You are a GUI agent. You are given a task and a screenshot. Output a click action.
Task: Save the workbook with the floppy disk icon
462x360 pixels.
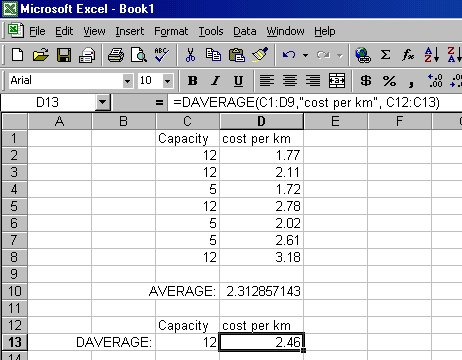tap(64, 54)
